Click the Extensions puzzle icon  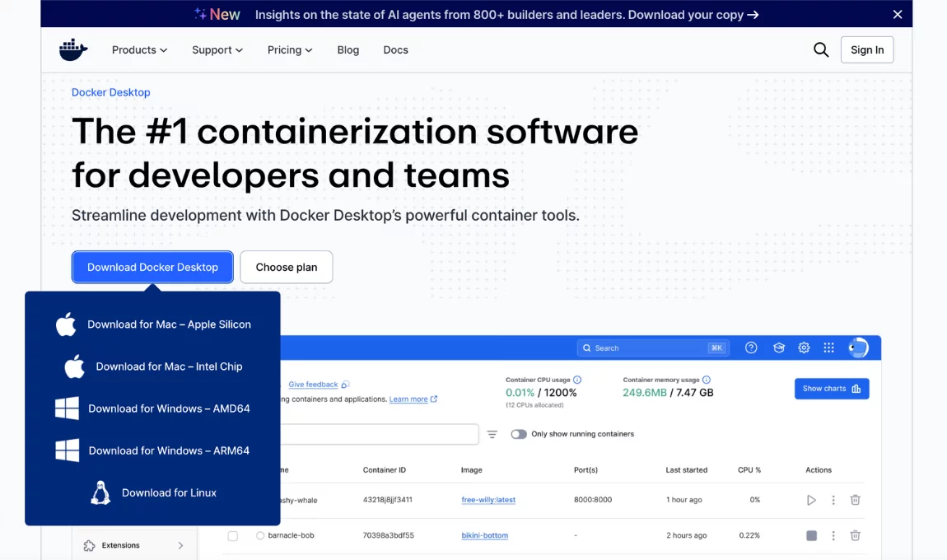coord(90,545)
